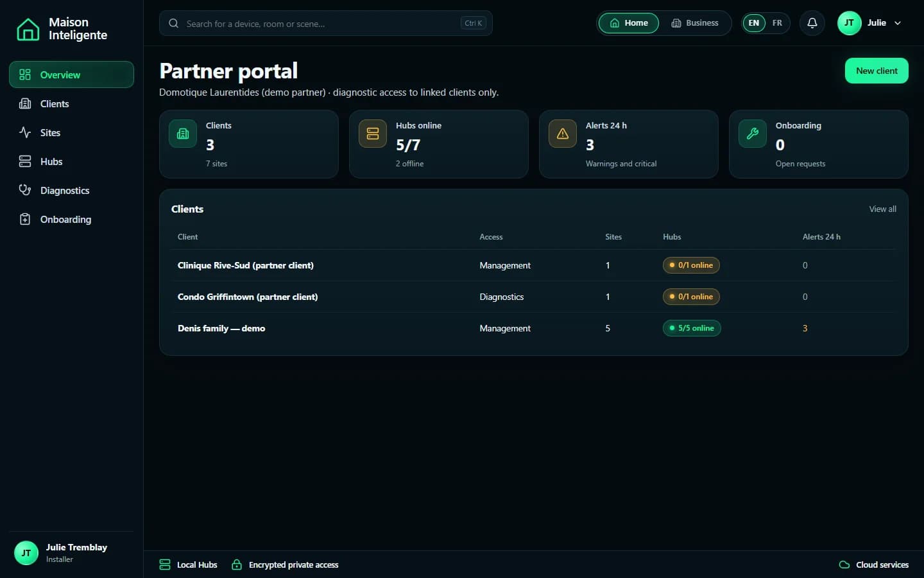Click View all clients link
924x578 pixels.
coord(882,209)
